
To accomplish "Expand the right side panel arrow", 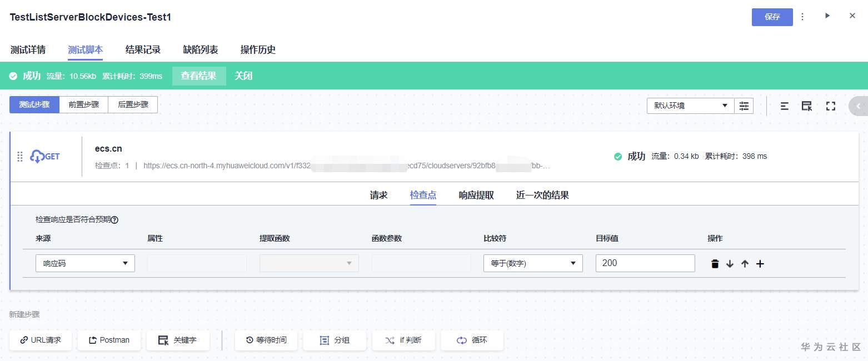I will click(859, 106).
